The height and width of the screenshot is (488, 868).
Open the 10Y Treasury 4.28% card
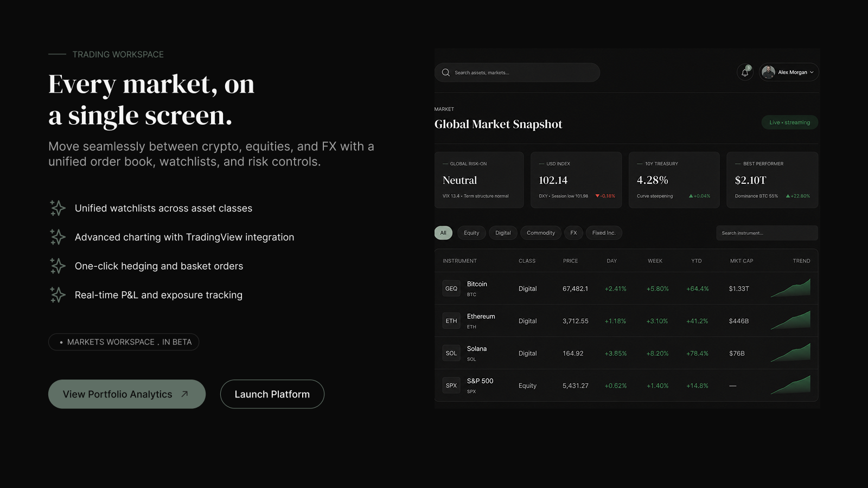point(674,180)
